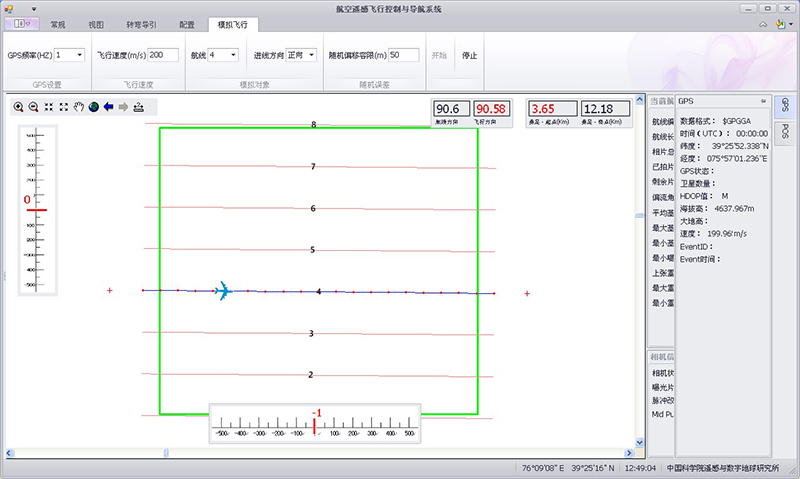Click the fixed zoom-in arrows icon

(49, 107)
